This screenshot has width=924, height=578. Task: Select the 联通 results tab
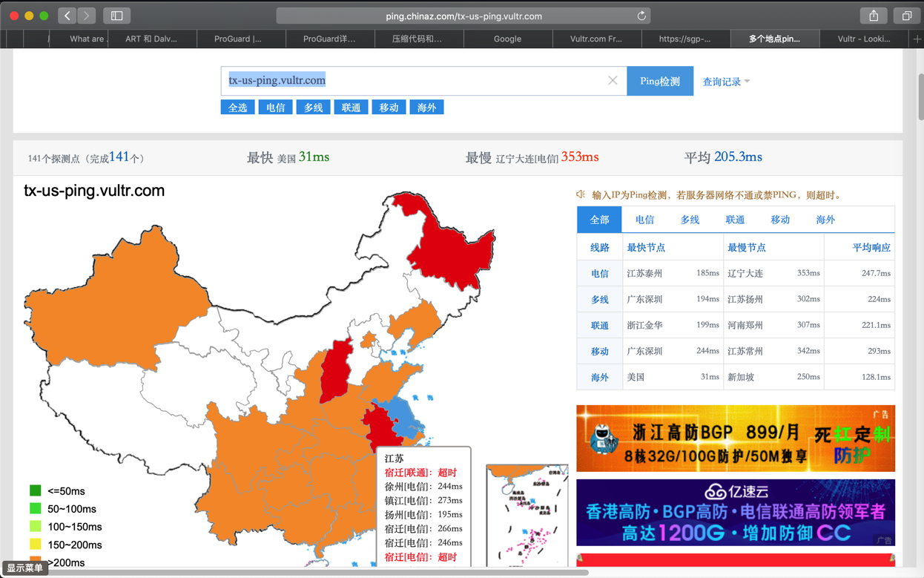(735, 220)
